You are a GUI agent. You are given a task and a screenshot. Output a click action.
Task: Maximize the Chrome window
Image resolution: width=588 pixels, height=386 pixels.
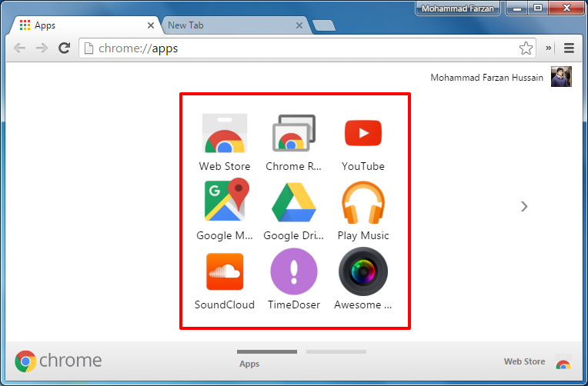coord(538,8)
